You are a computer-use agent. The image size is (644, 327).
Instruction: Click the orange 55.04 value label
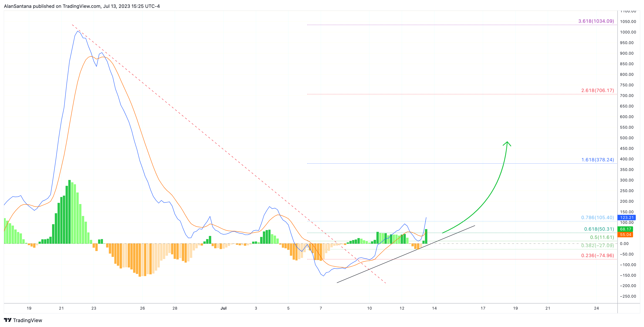625,235
